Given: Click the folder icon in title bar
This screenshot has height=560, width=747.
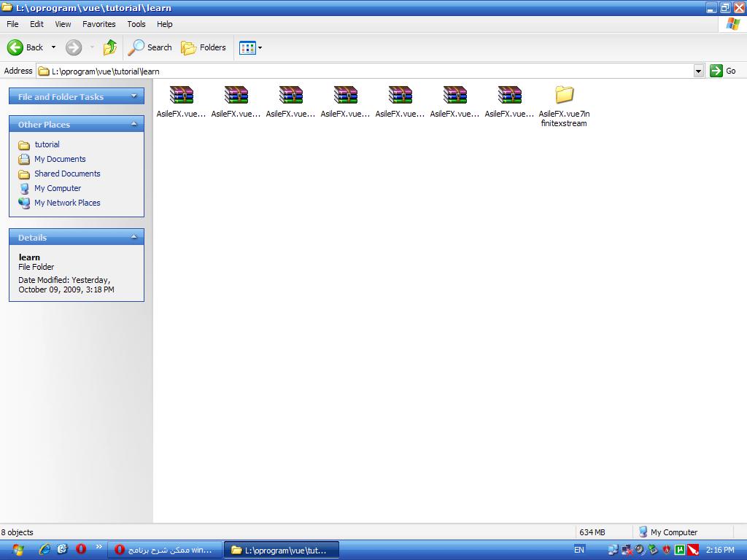Looking at the screenshot, I should [x=7, y=7].
